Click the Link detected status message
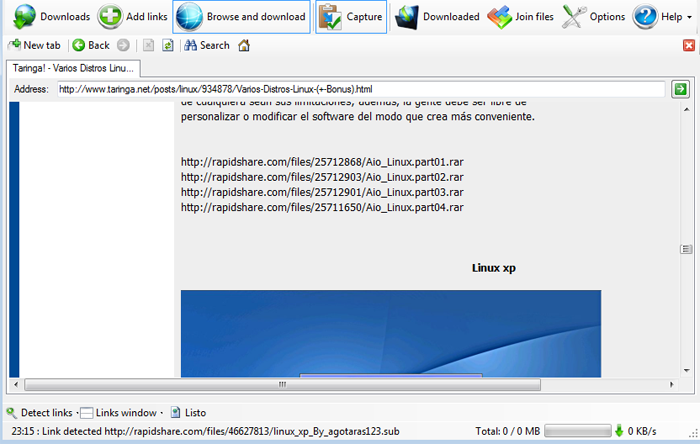This screenshot has height=444, width=700. (x=205, y=432)
